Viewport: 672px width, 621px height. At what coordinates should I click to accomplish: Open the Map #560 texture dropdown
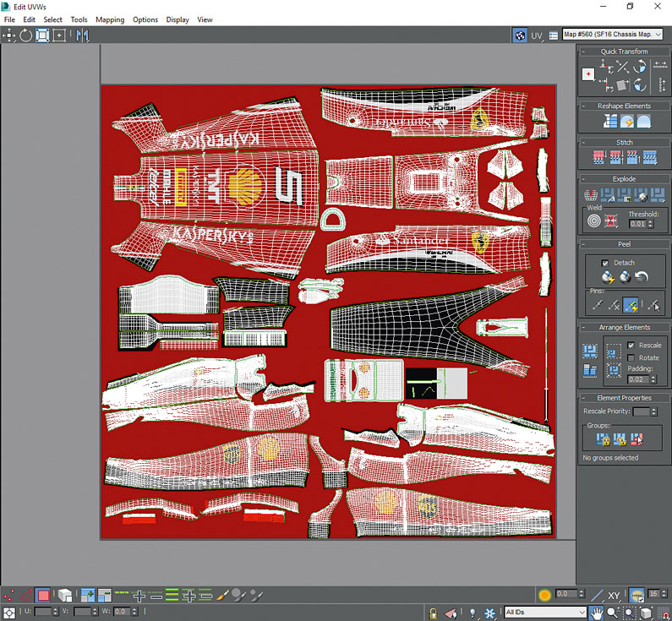point(613,35)
